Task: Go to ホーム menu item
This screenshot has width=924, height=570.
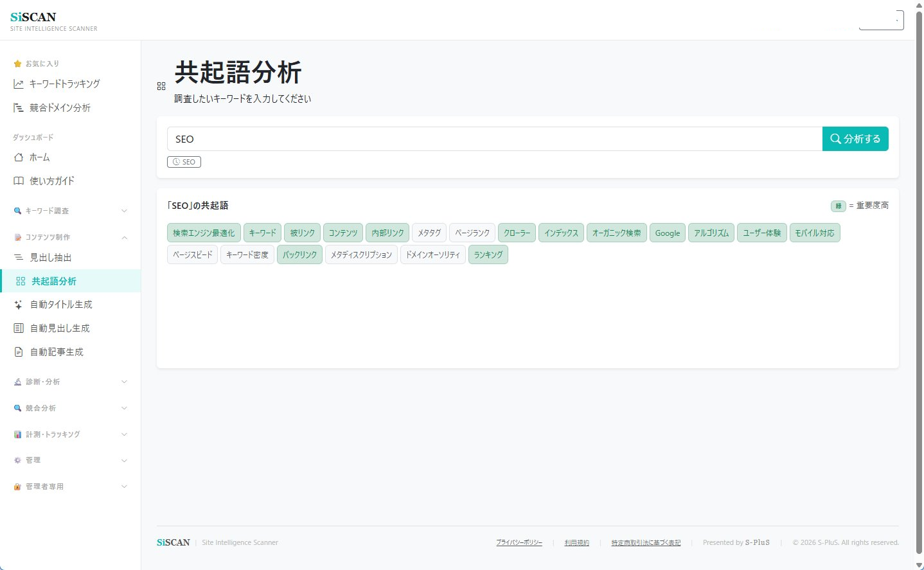Action: point(71,157)
